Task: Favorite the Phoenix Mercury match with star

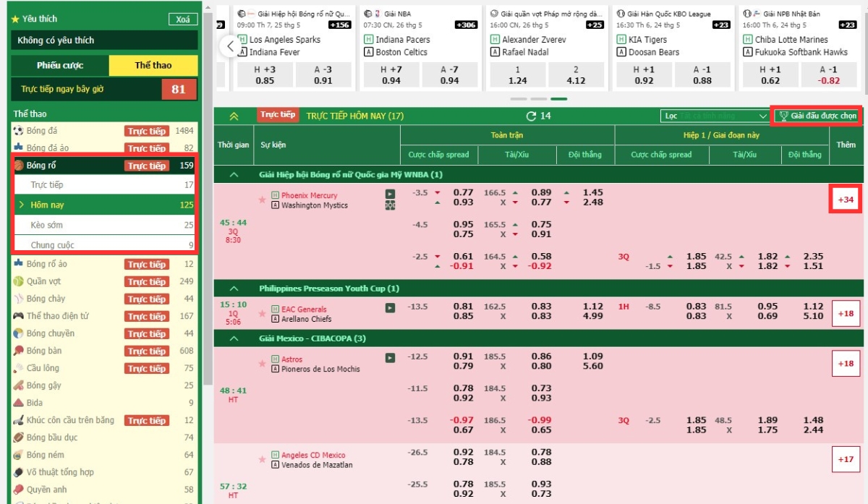Action: (262, 200)
